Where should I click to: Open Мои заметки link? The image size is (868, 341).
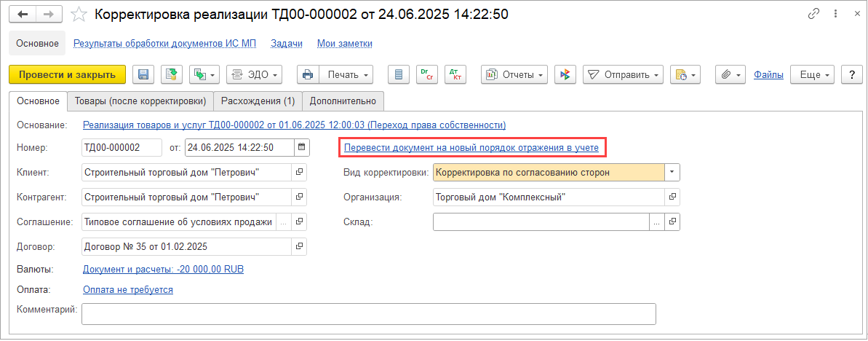tap(344, 43)
